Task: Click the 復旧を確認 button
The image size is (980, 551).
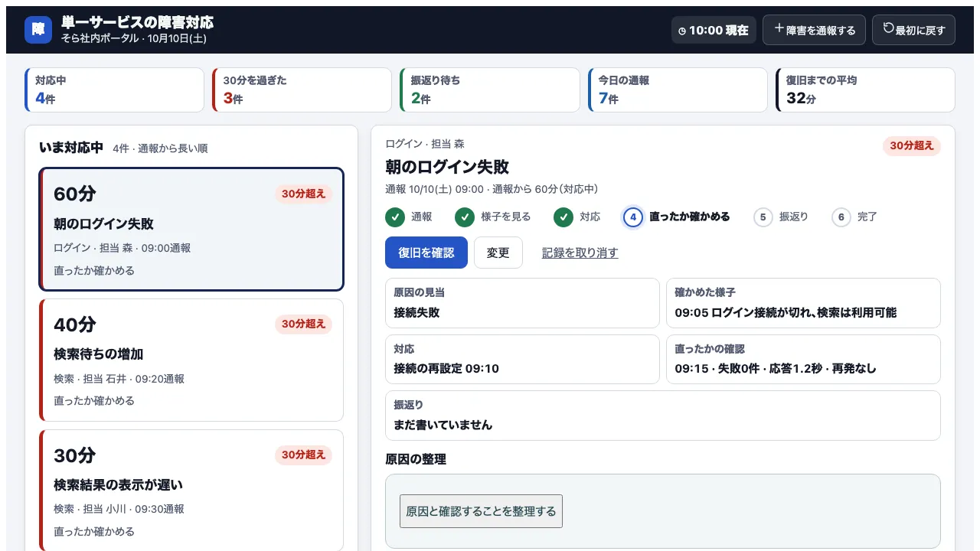Action: click(426, 253)
